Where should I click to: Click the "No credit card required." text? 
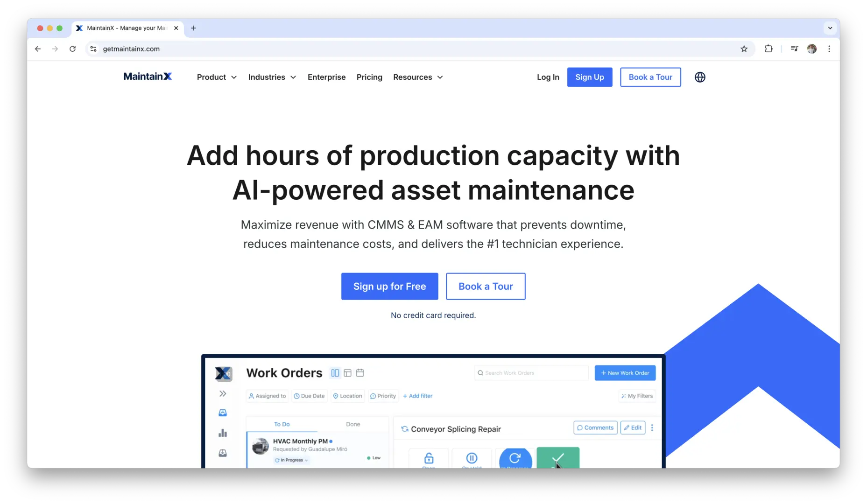coord(433,315)
